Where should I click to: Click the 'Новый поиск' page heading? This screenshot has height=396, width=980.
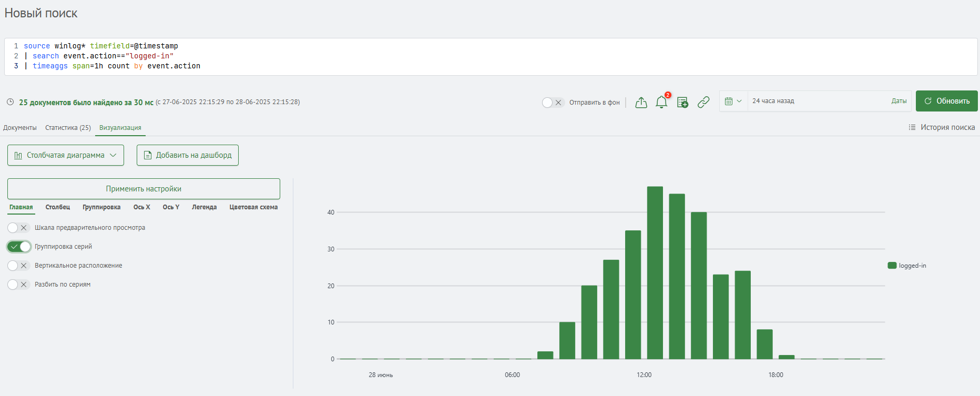point(41,13)
